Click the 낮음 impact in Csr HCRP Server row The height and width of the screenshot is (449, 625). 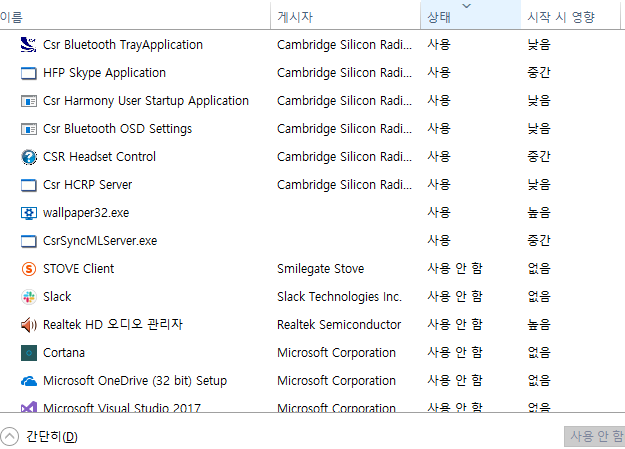coord(539,185)
